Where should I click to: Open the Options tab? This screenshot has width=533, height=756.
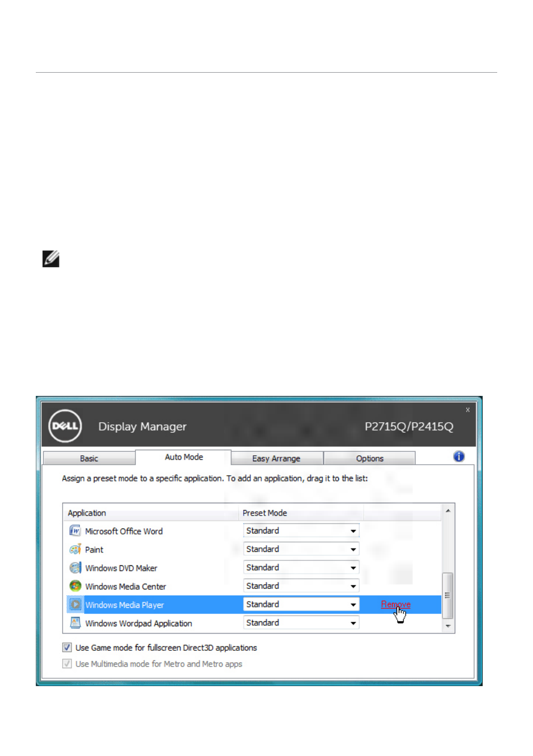[370, 459]
